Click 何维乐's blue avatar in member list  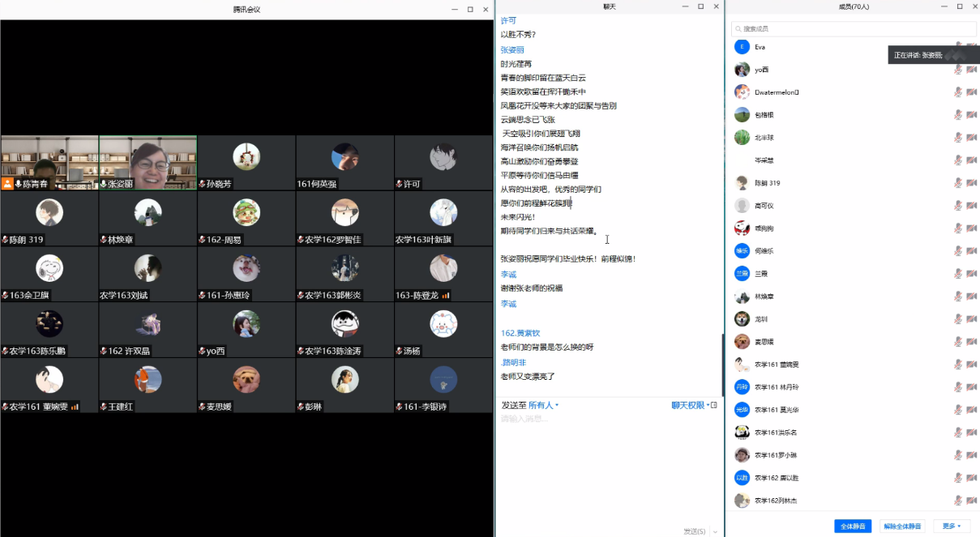click(x=742, y=251)
